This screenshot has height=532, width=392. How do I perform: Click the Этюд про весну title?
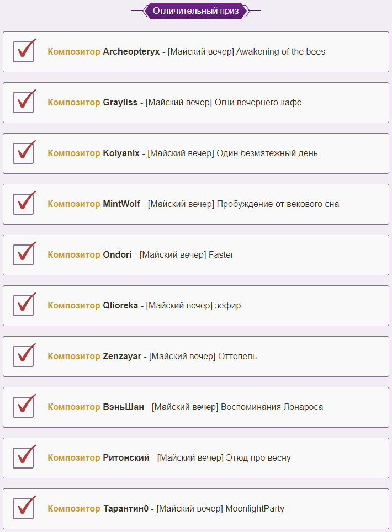[x=258, y=457]
